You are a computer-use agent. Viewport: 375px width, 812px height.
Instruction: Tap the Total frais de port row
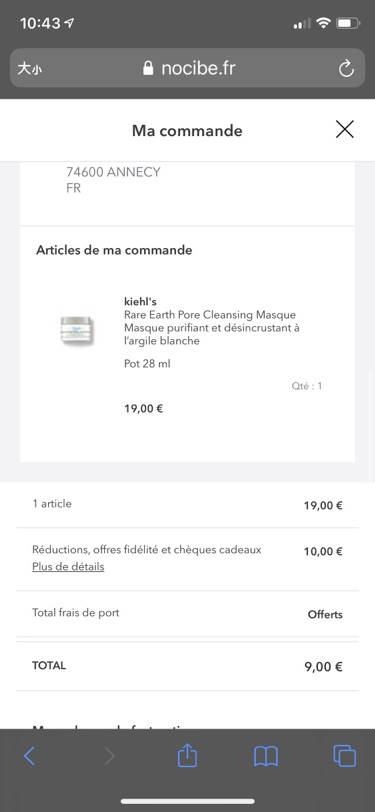coord(188,614)
